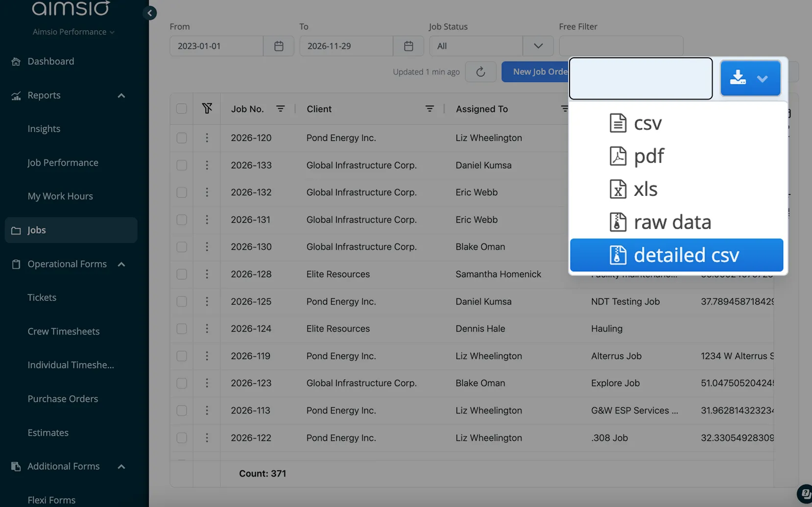This screenshot has width=812, height=507.
Task: Click the Jobs folder icon
Action: click(x=16, y=230)
